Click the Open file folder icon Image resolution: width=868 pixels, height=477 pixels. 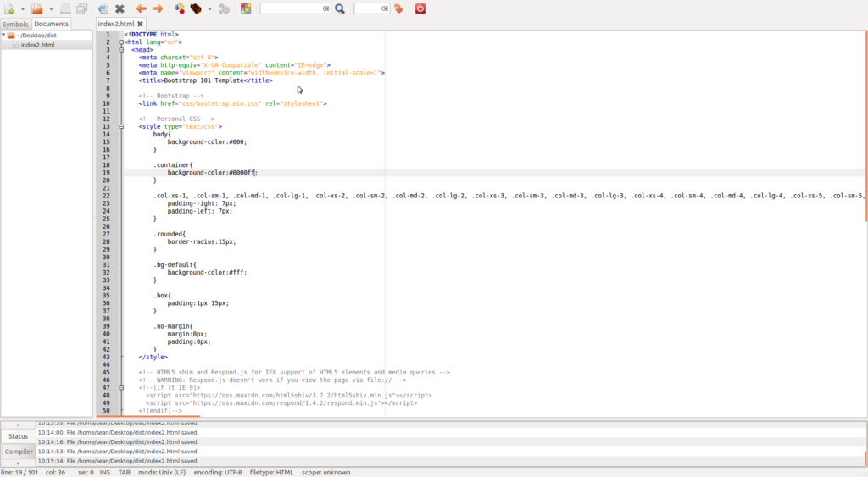pos(37,8)
